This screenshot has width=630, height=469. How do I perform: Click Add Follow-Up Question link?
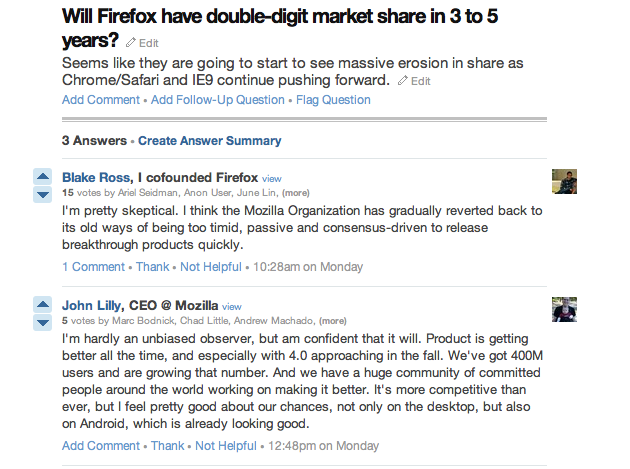(217, 100)
